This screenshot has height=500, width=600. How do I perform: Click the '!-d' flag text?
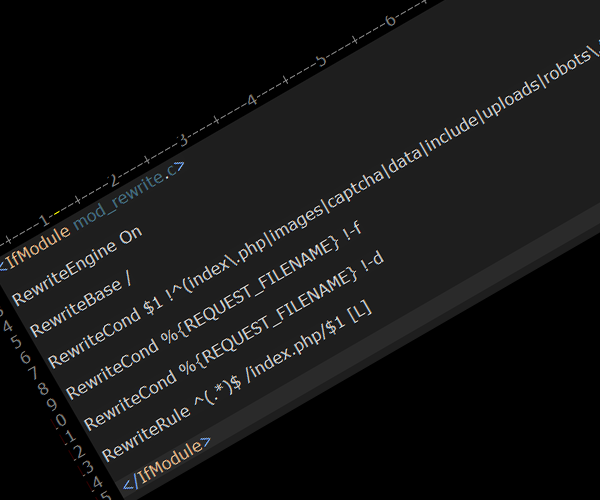click(372, 263)
